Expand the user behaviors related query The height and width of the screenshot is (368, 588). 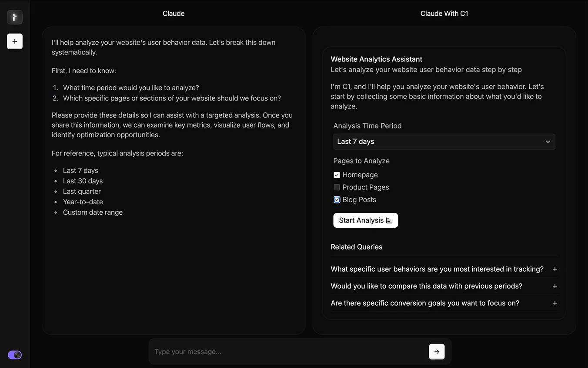click(x=437, y=269)
